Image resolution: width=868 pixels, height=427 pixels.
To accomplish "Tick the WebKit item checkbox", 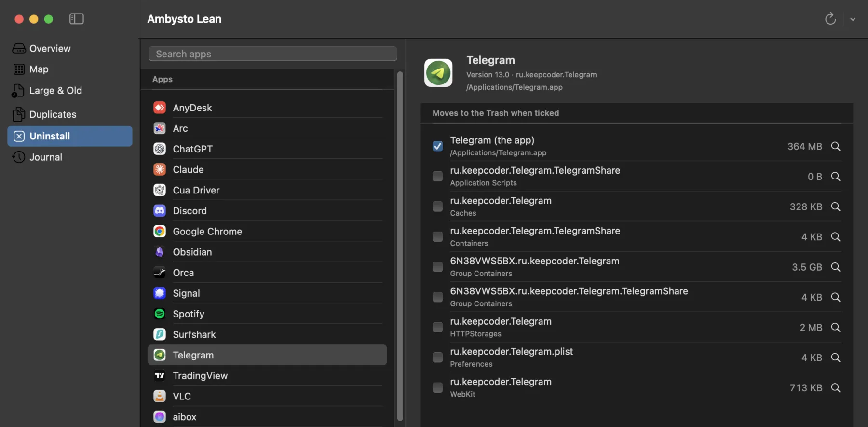I will [437, 387].
